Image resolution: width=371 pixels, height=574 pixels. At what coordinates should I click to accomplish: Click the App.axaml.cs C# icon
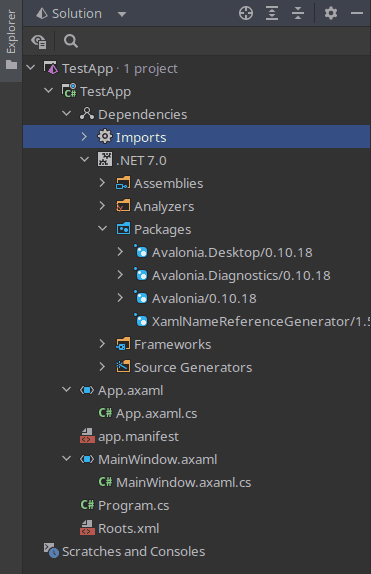pos(105,413)
